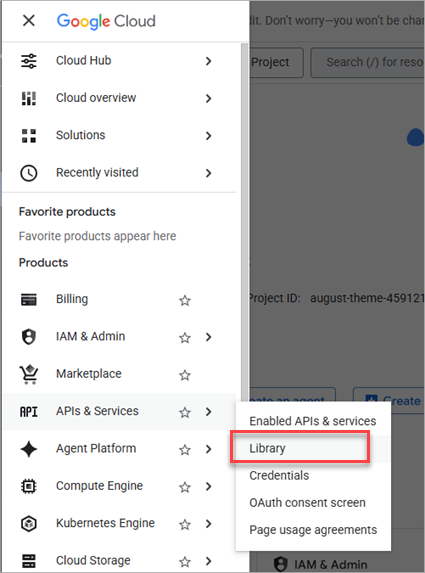Expand the Solutions submenu chevron
425x573 pixels.
(x=208, y=136)
